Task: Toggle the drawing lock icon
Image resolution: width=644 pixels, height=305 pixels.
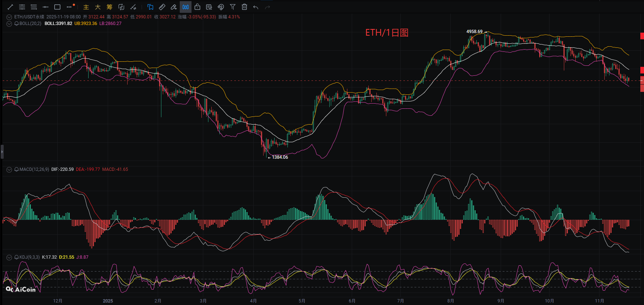Action: click(197, 7)
